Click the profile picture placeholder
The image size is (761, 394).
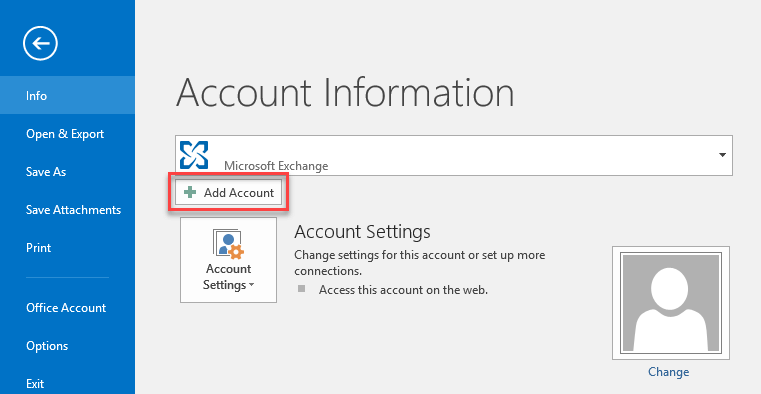pyautogui.click(x=671, y=303)
